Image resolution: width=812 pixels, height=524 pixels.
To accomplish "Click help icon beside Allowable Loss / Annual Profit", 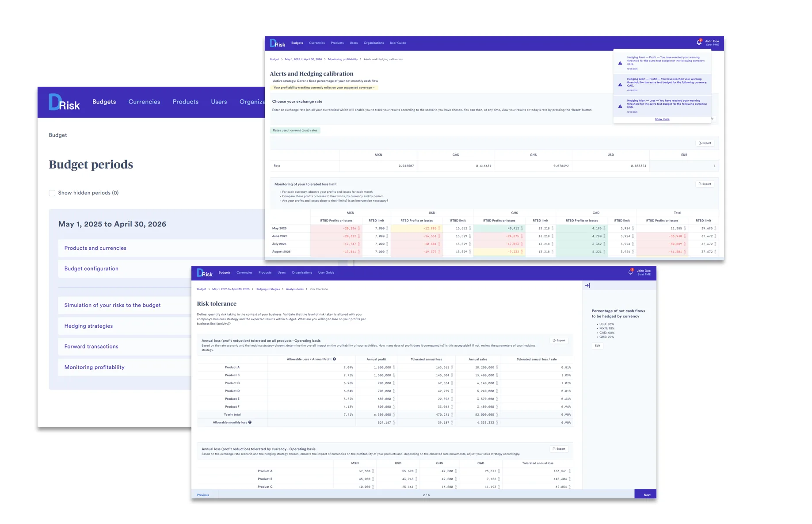I will (x=334, y=359).
